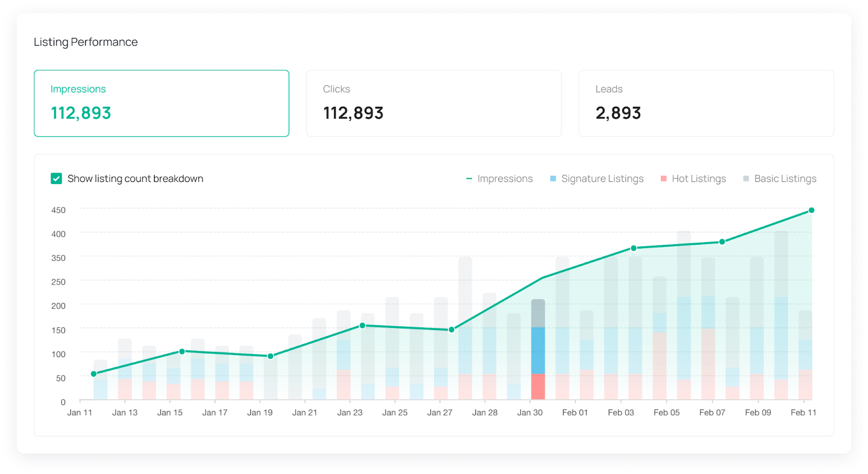868x474 pixels.
Task: Select the Clicks metric card
Action: point(434,103)
